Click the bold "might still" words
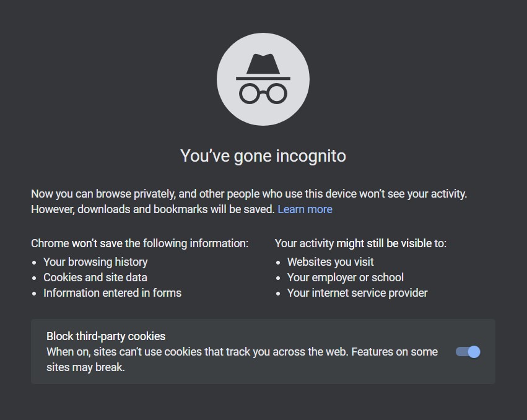 [x=359, y=243]
